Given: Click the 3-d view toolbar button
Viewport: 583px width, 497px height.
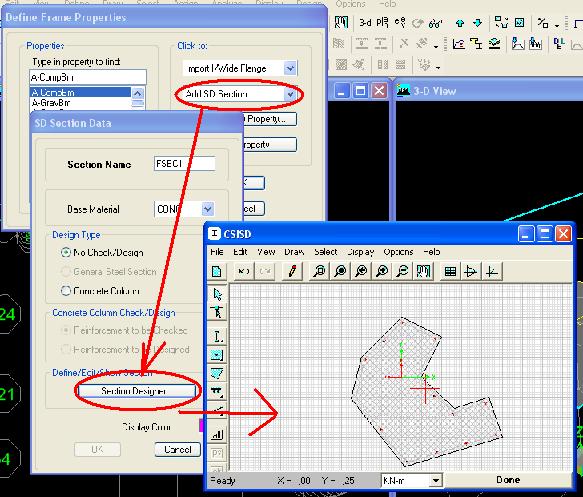Looking at the screenshot, I should click(364, 23).
